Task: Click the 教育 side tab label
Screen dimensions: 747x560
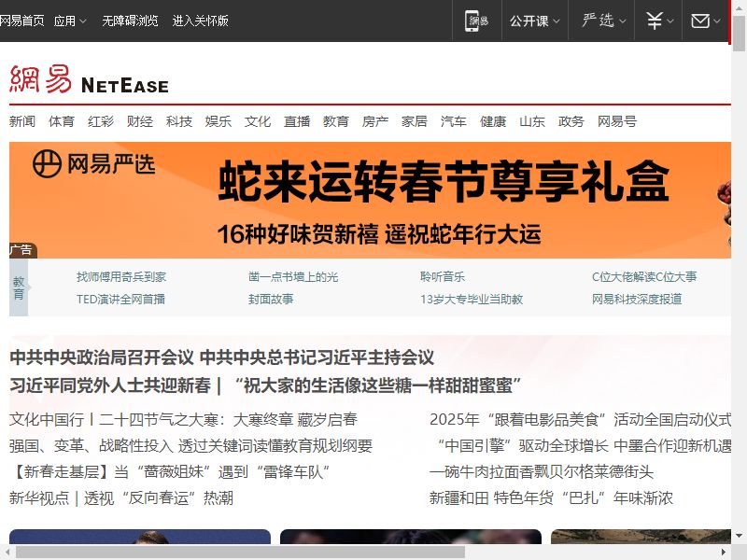Action: 19,287
